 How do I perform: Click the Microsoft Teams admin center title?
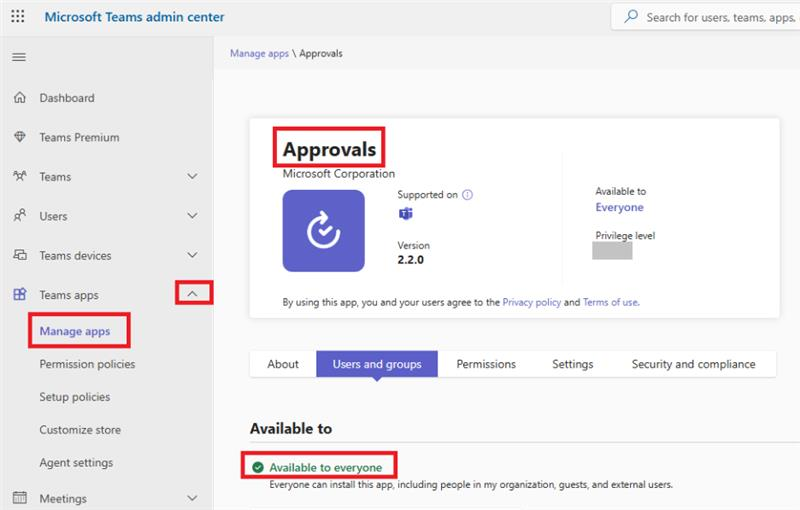(134, 17)
